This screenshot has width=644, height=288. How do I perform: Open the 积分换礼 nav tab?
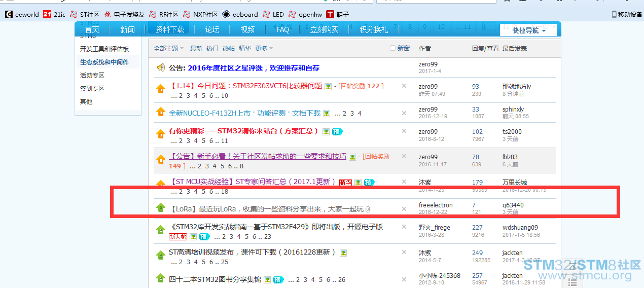pos(374,29)
